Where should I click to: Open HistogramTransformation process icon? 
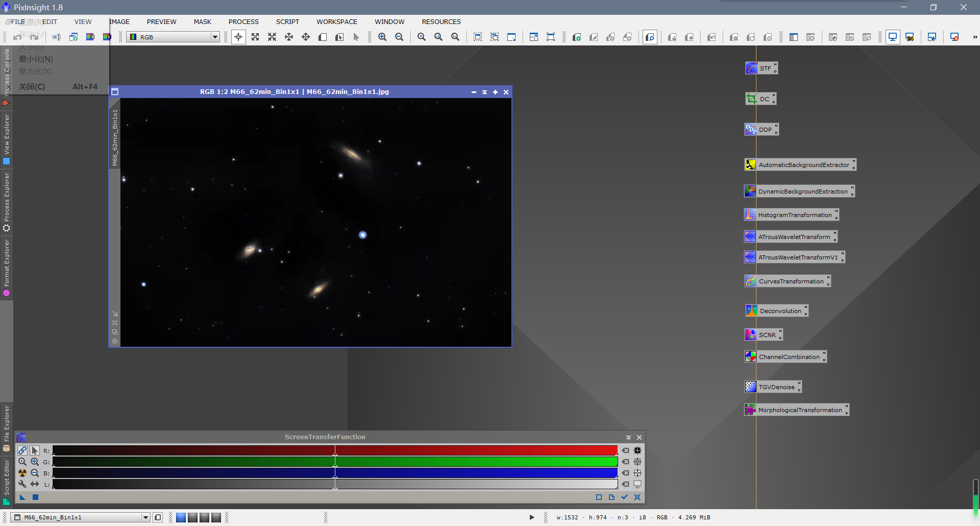[792, 214]
